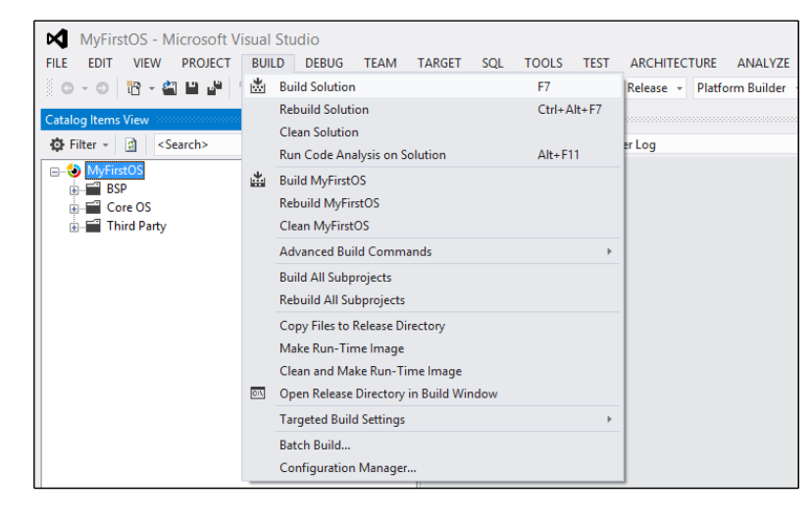Click the Navigate Forward arrow icon
The width and height of the screenshot is (812, 526).
103,88
